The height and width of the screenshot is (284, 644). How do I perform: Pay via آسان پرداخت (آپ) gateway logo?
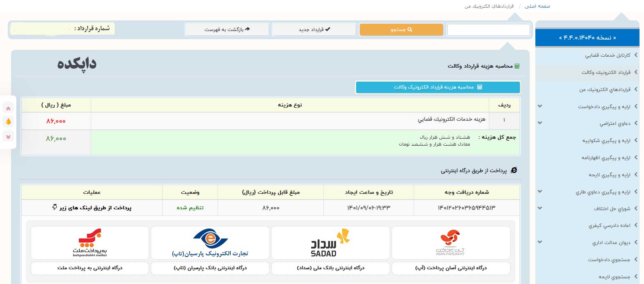[x=451, y=242]
